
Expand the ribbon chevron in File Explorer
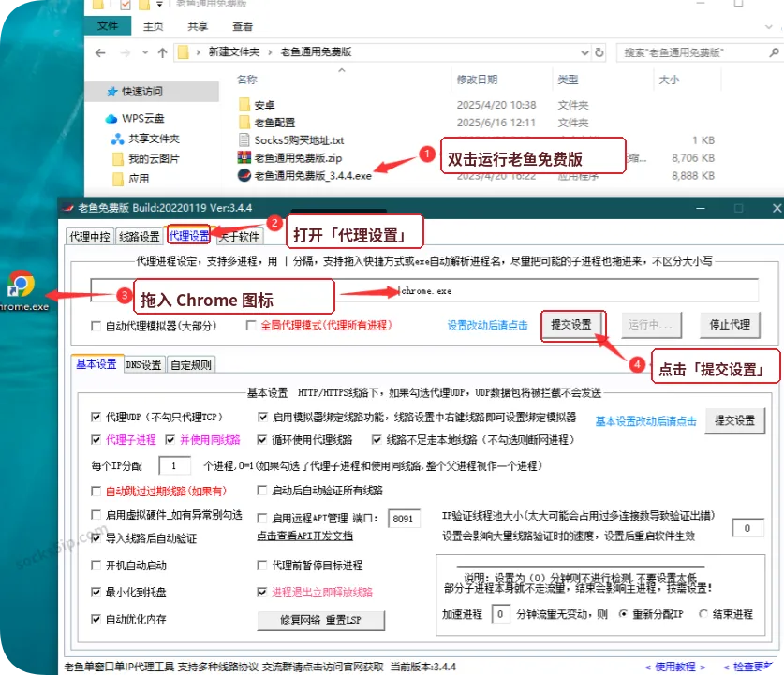pyautogui.click(x=769, y=26)
